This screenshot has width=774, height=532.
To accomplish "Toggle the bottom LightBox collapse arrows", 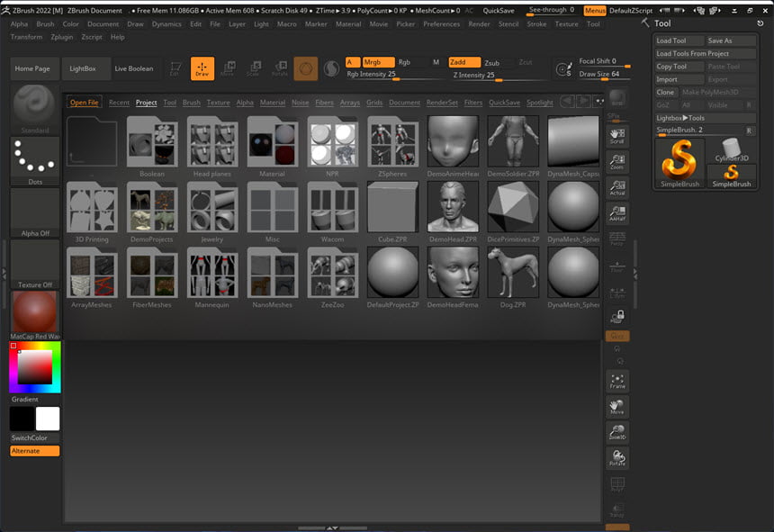I will 332,528.
